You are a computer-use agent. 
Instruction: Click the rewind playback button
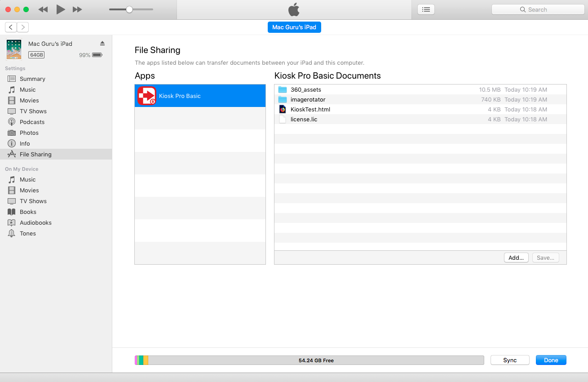pos(43,9)
